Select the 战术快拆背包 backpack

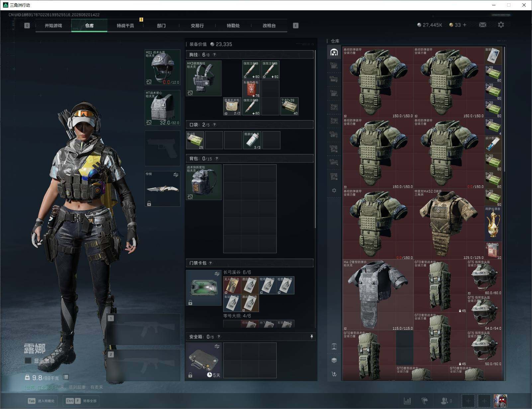click(x=204, y=182)
